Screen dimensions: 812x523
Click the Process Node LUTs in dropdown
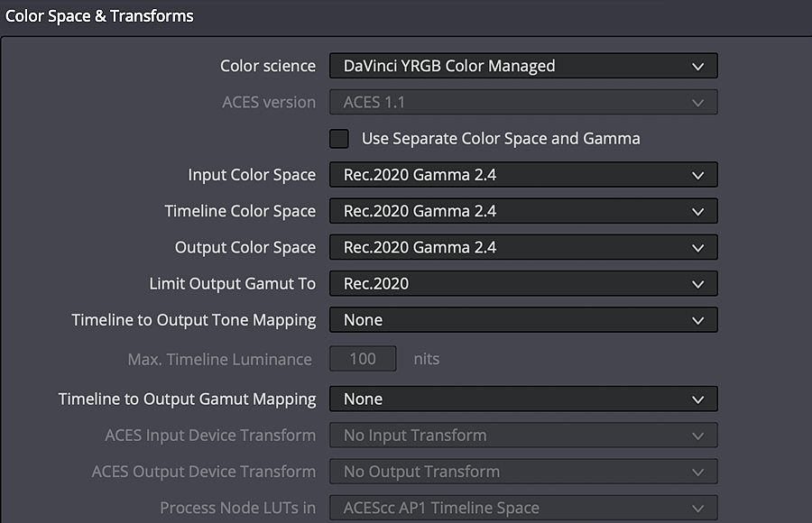523,508
